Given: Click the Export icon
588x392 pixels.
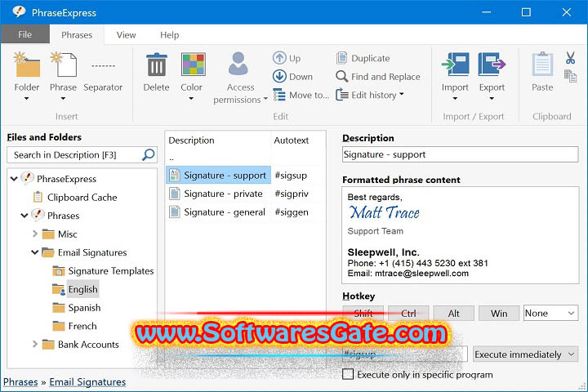Looking at the screenshot, I should (x=492, y=65).
